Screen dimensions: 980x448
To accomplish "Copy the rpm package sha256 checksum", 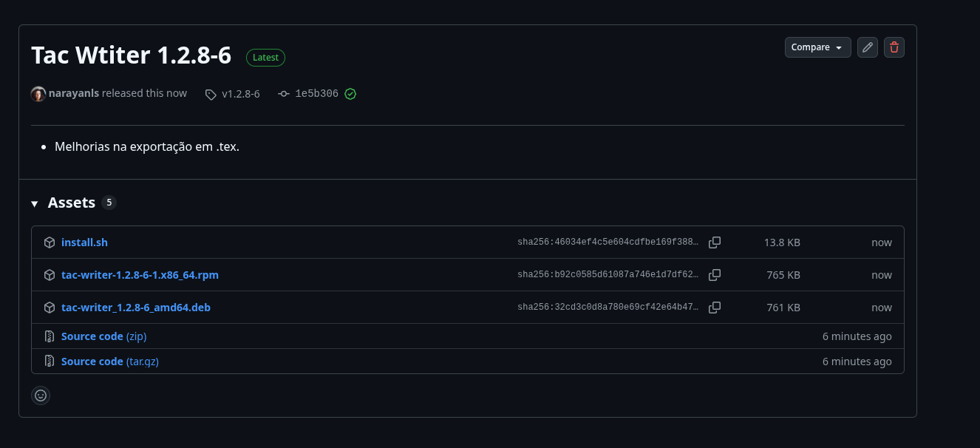I will click(715, 275).
